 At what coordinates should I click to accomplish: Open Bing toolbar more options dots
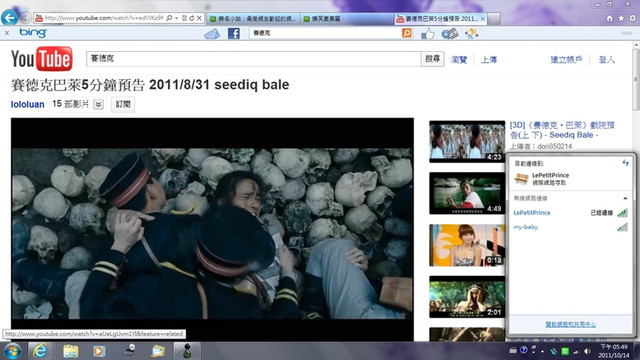coord(627,33)
